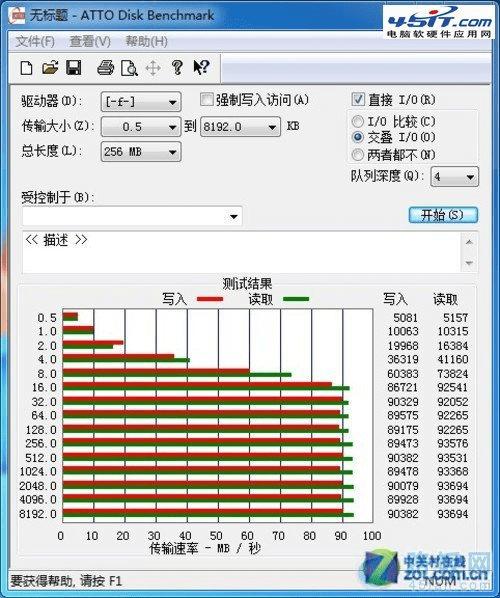Save results with floppy disk icon

[74, 68]
